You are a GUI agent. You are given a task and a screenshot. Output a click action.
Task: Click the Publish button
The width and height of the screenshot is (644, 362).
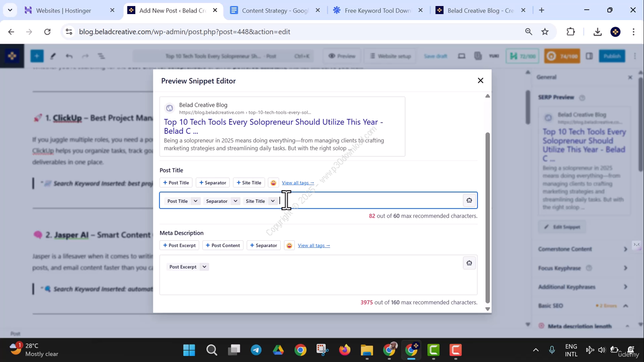(612, 56)
